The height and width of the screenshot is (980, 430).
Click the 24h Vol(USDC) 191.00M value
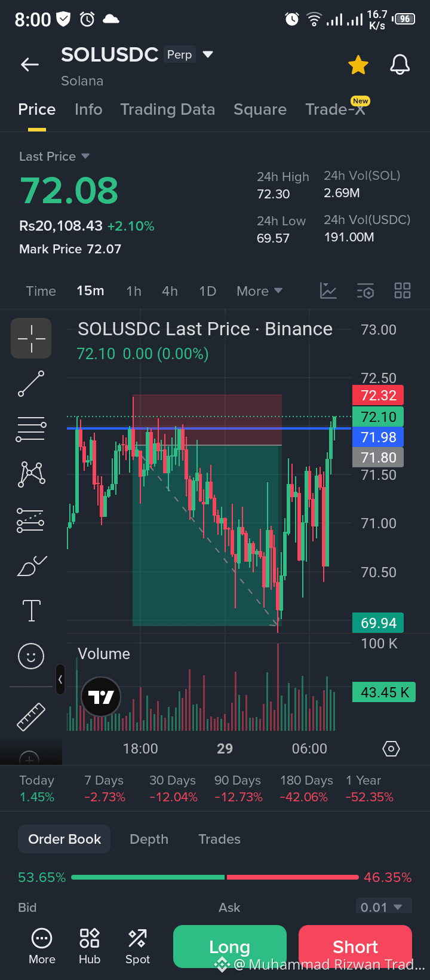[x=349, y=237]
